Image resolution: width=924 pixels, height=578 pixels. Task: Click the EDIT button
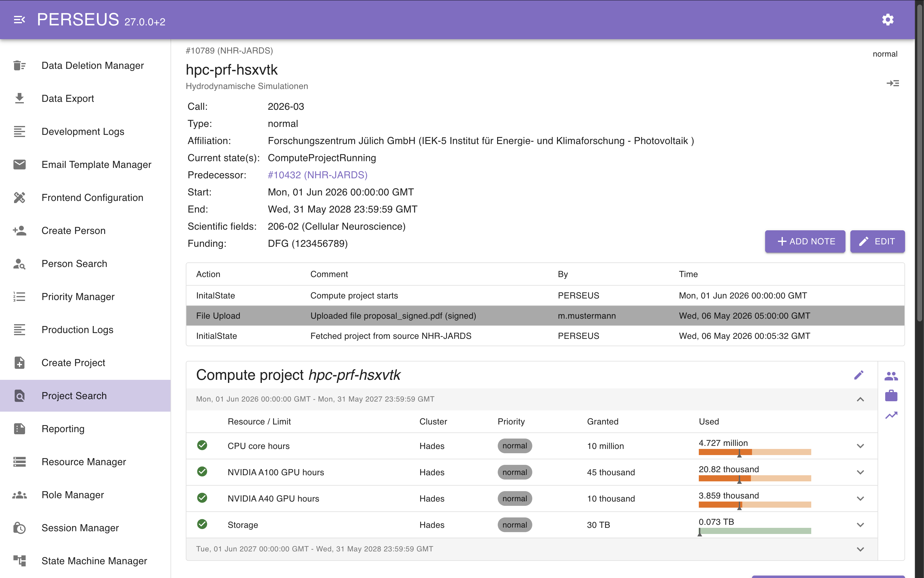[x=878, y=241]
